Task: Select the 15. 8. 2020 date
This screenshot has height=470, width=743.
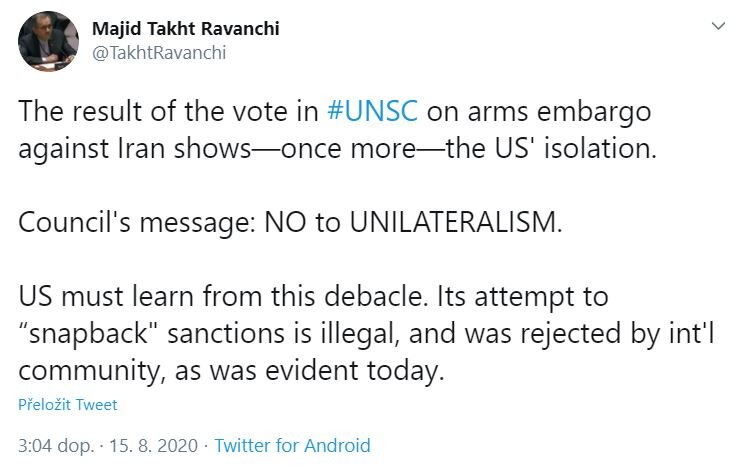Action: click(154, 445)
